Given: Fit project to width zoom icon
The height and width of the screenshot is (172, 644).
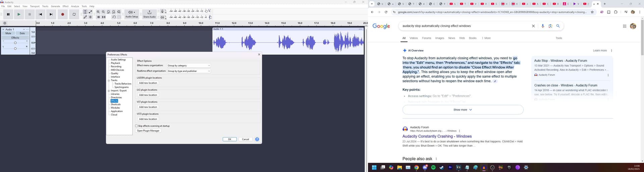Looking at the screenshot, I should tap(114, 12).
